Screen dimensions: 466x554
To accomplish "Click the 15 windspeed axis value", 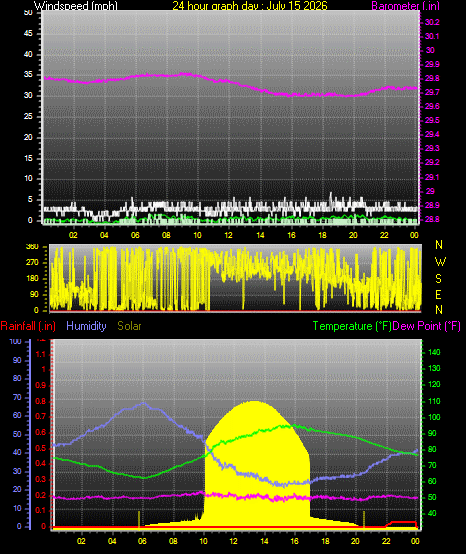I will [x=28, y=158].
